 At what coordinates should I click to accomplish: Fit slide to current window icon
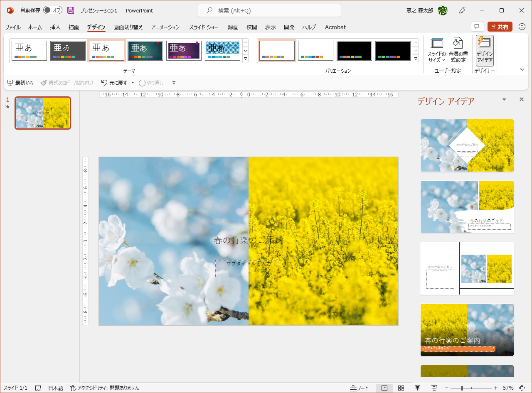(522, 388)
